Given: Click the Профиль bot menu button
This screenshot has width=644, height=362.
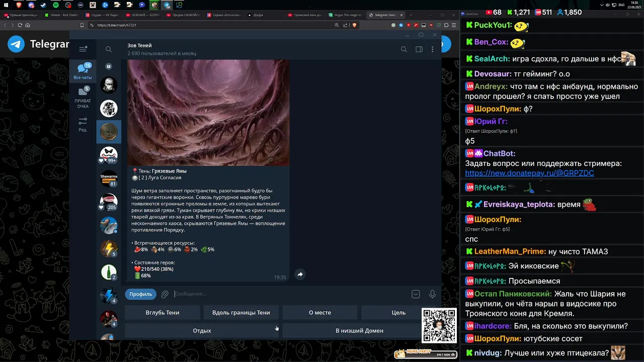Looking at the screenshot, I should (x=140, y=294).
